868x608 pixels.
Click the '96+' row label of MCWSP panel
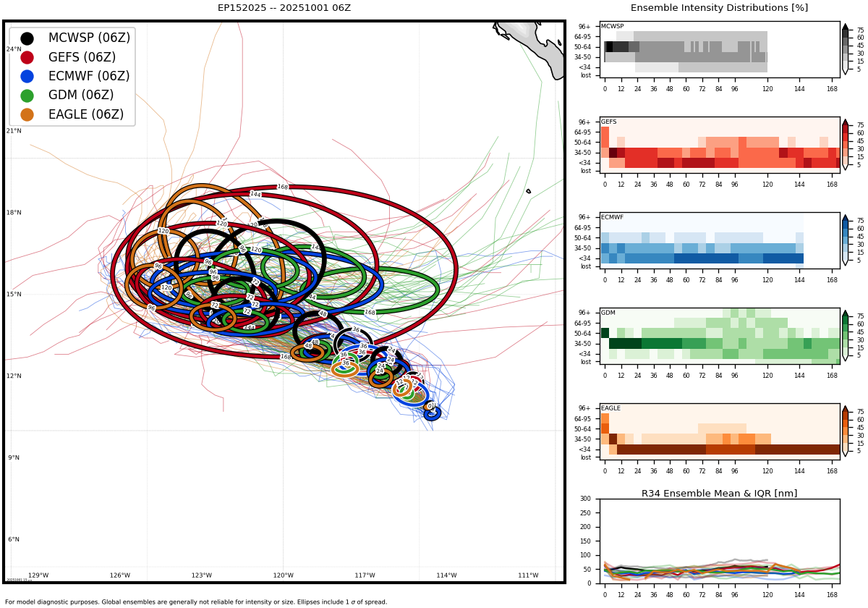[584, 27]
